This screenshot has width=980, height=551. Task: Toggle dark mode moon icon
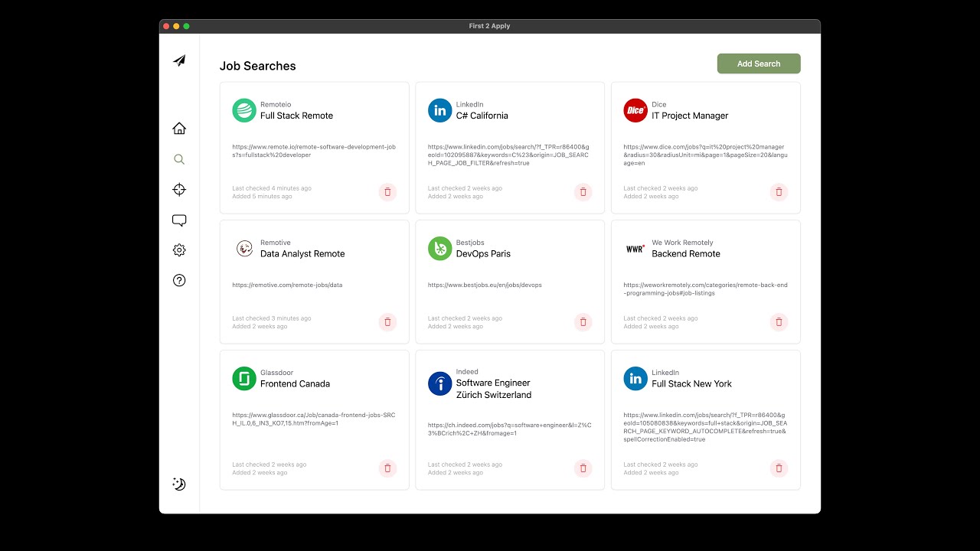pos(179,484)
